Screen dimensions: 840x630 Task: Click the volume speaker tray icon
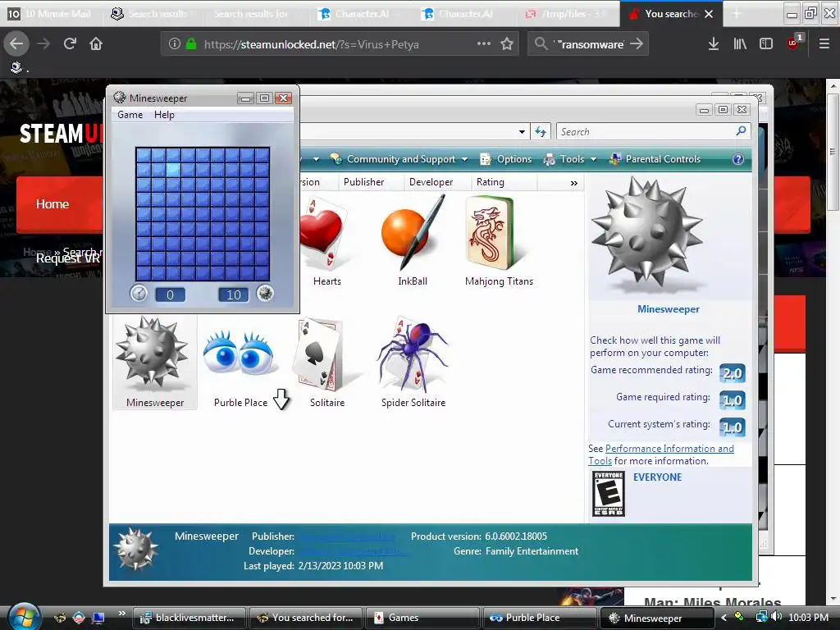coord(777,617)
